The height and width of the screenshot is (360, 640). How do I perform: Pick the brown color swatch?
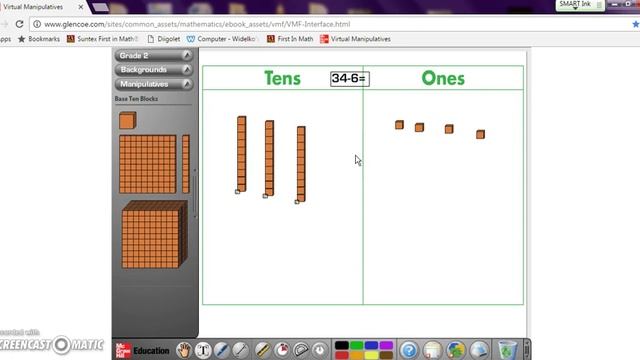[x=386, y=355]
